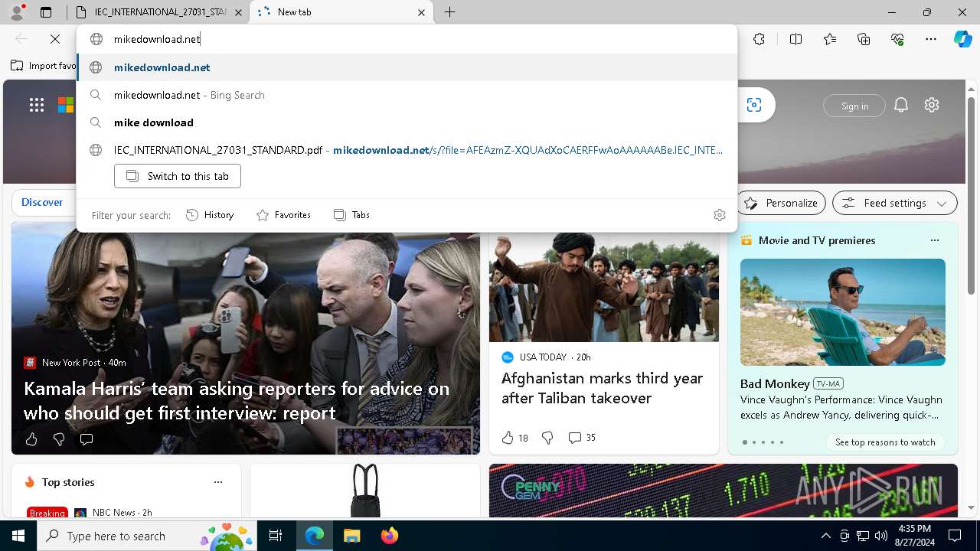Image resolution: width=980 pixels, height=551 pixels.
Task: Select IEC_INTERNATIONAL_27031_STANDARD.pdf suggestion
Action: coord(407,150)
